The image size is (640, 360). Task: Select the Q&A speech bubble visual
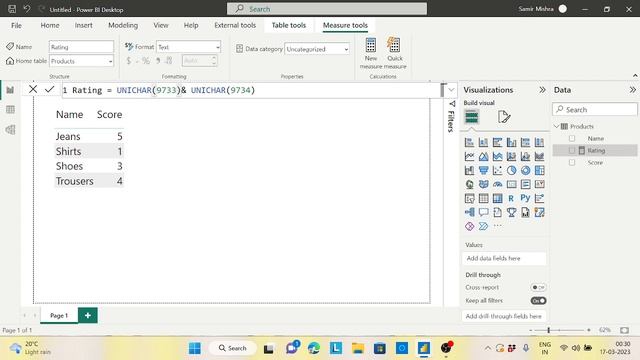coord(483,212)
